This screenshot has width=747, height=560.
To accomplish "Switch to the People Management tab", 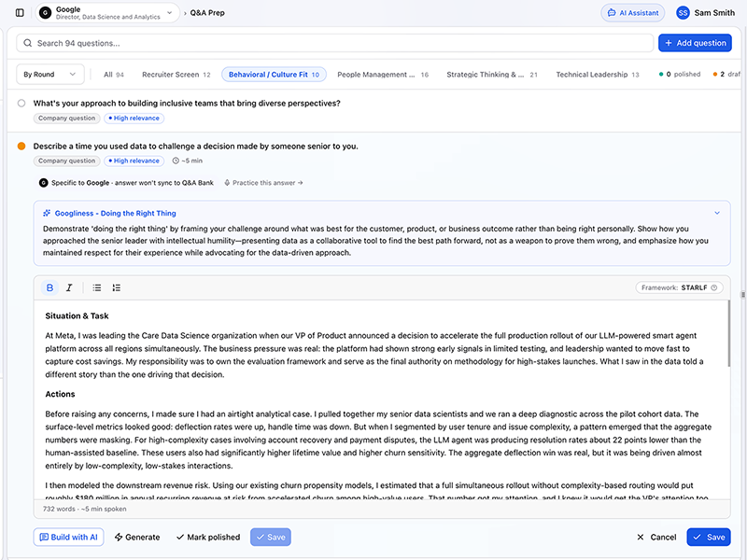I will click(x=383, y=75).
